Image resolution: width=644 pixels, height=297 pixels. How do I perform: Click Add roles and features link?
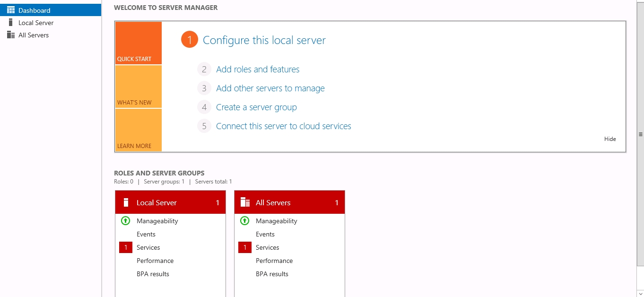[258, 70]
